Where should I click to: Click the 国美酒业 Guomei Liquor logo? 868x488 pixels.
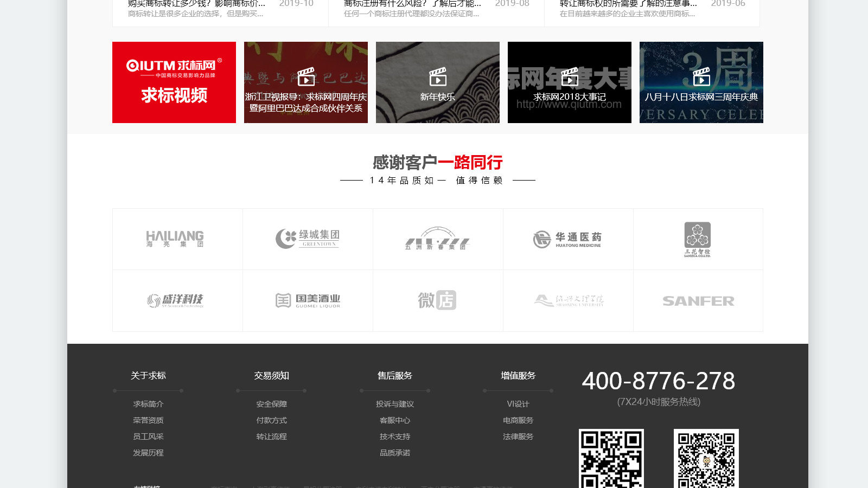[308, 300]
